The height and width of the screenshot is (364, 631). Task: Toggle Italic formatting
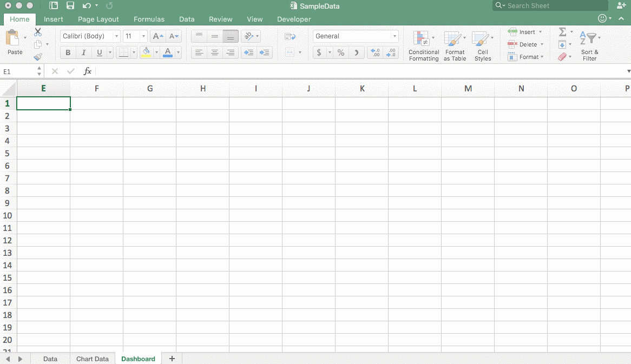tap(84, 52)
